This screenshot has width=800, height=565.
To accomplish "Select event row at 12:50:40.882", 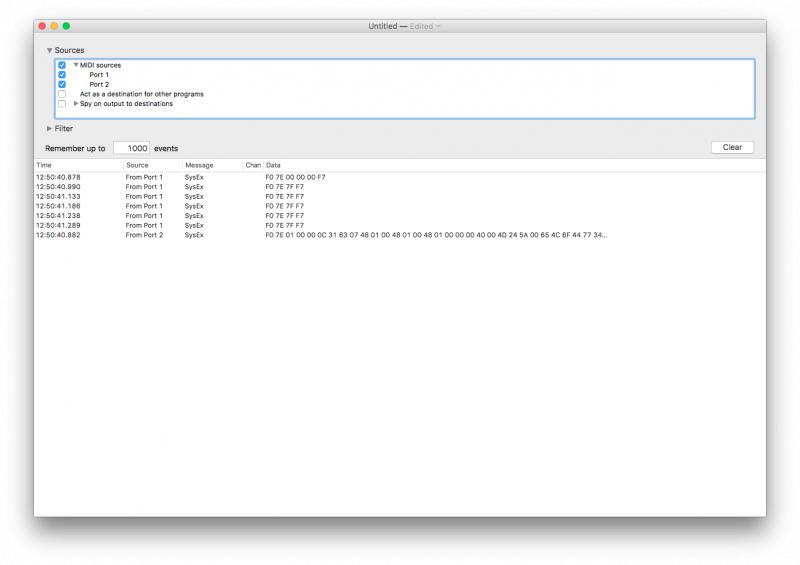I will pos(400,235).
